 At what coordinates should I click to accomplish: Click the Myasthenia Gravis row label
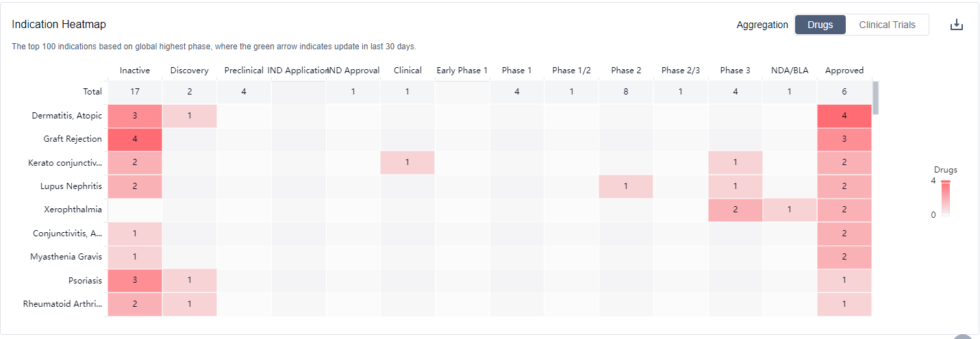[x=66, y=257]
